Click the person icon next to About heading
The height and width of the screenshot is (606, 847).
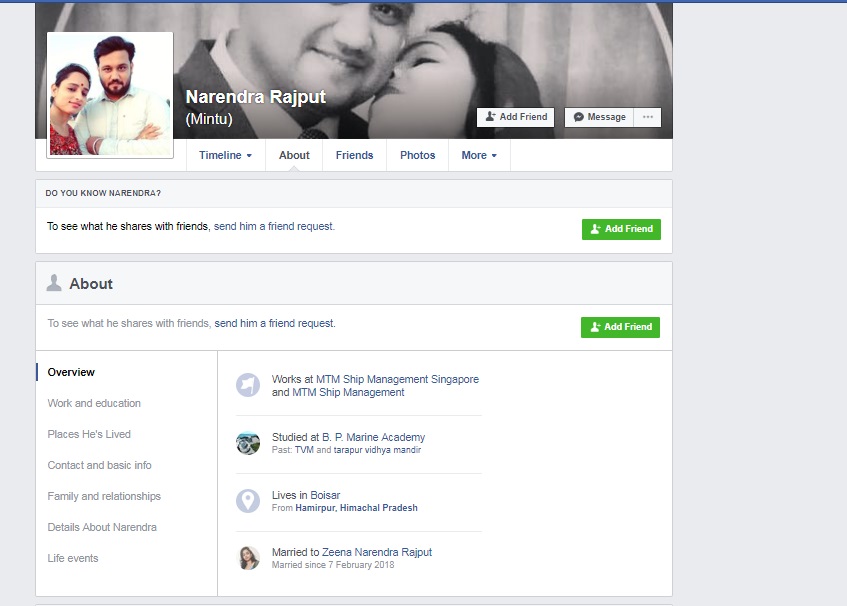54,284
